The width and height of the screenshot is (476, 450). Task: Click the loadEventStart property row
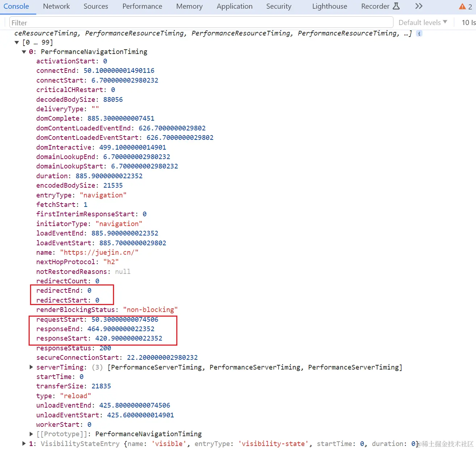click(101, 243)
